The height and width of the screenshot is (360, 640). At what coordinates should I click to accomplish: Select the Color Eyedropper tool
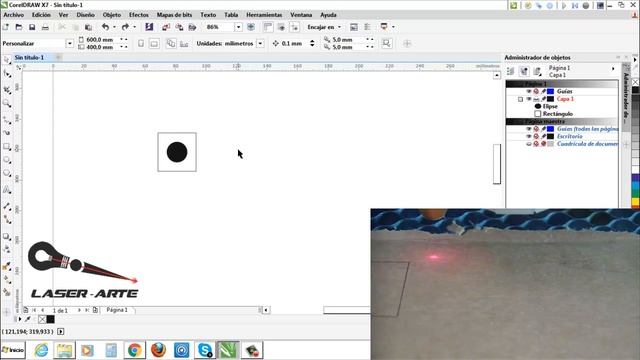(x=7, y=266)
